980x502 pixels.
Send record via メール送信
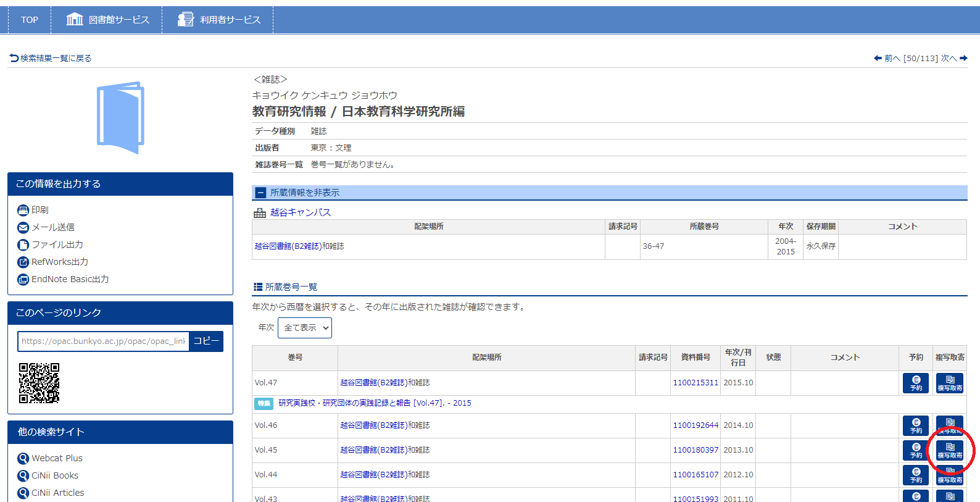46,227
